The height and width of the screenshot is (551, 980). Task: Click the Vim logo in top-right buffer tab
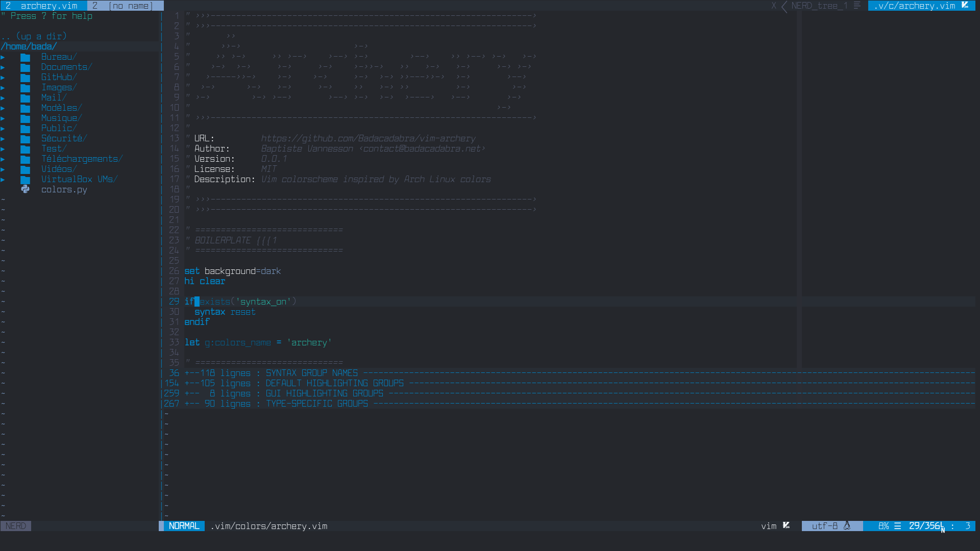(x=965, y=6)
